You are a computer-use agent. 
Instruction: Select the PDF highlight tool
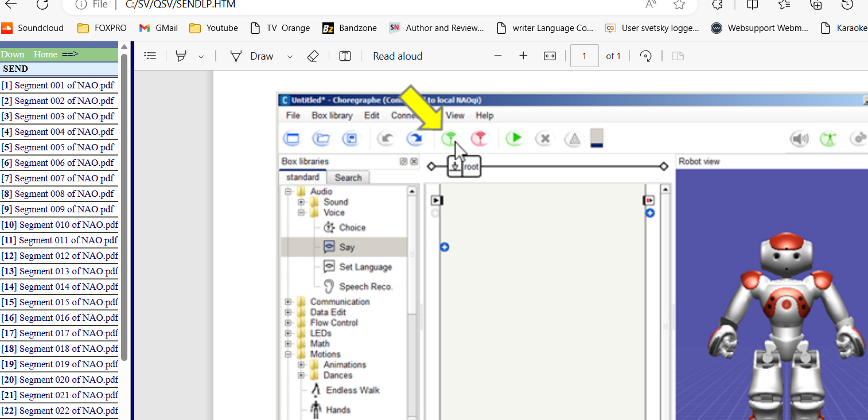182,56
